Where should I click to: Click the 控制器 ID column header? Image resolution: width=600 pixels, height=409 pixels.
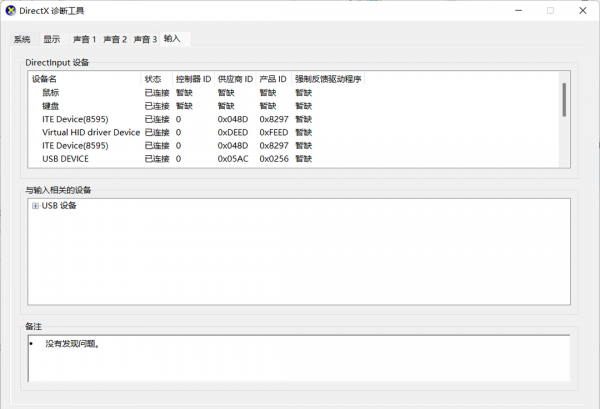pyautogui.click(x=193, y=78)
